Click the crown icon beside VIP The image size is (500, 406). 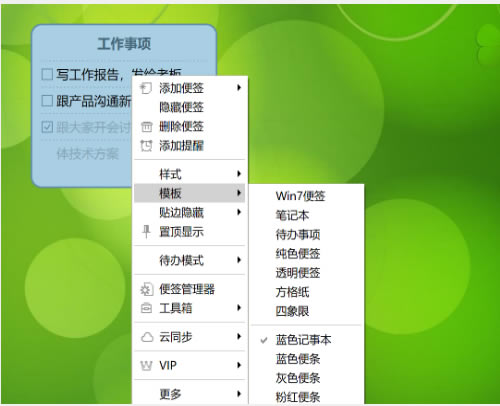(146, 366)
